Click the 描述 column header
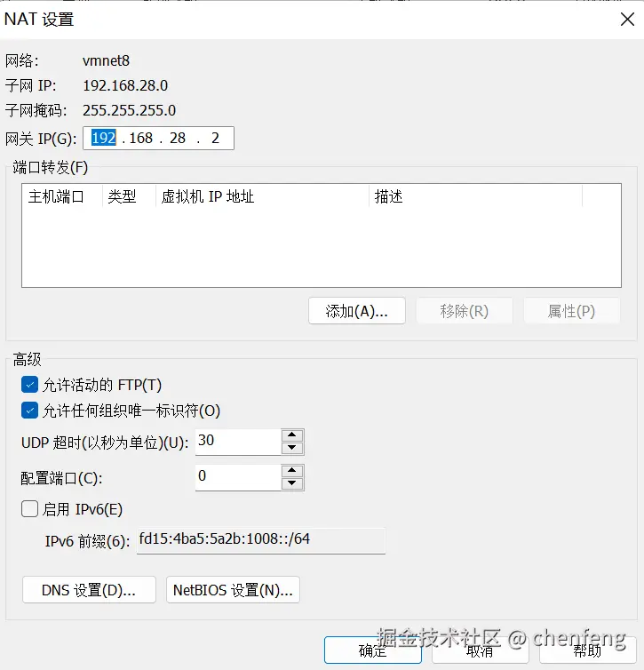The width and height of the screenshot is (644, 670). (475, 196)
